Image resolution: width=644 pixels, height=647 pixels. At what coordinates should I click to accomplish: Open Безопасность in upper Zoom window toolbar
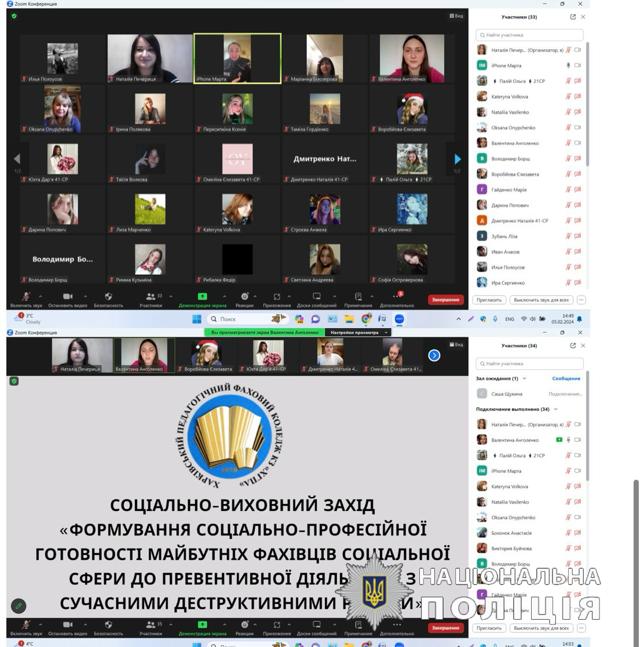pos(108,300)
